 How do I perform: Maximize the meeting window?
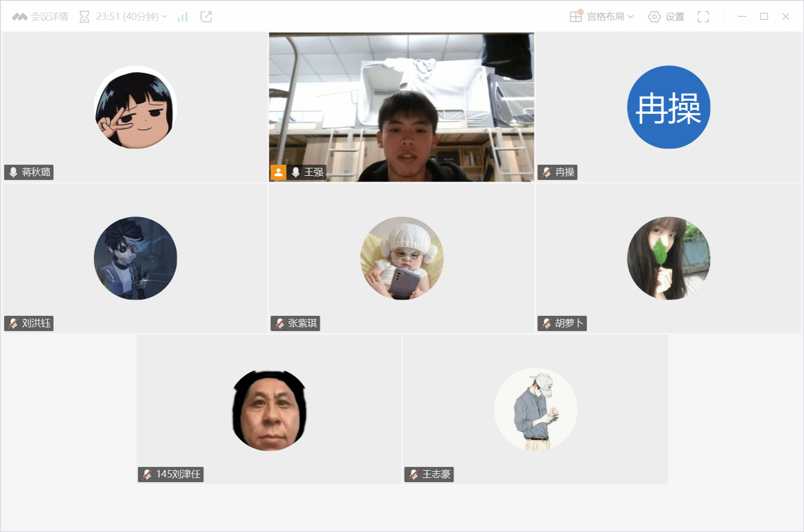click(764, 17)
